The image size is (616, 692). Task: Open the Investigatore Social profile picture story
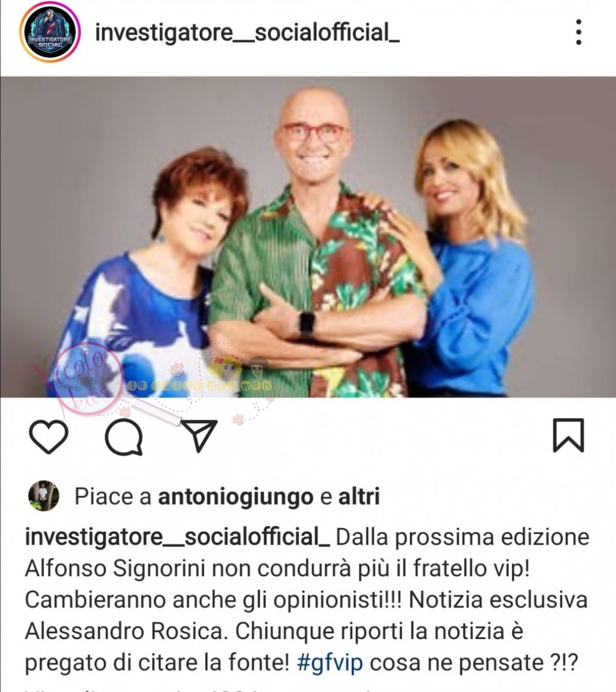coord(50,32)
